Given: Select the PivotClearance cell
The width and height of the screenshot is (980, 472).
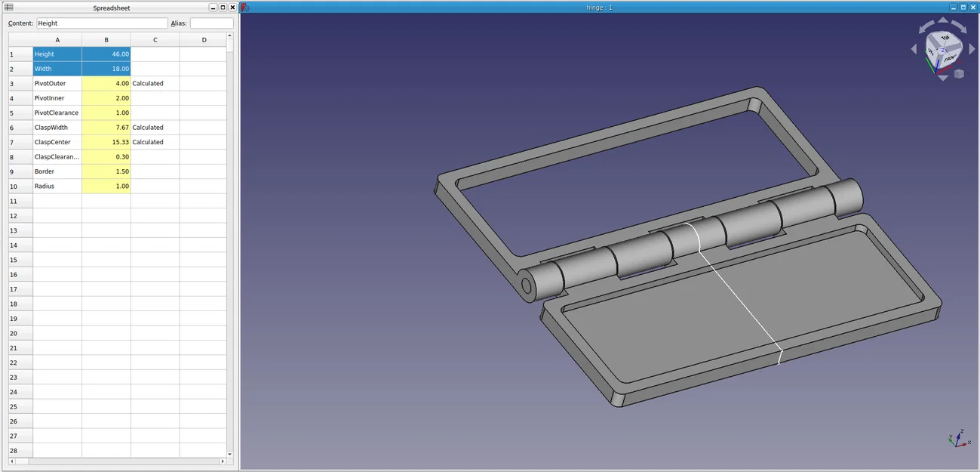Looking at the screenshot, I should click(x=57, y=113).
